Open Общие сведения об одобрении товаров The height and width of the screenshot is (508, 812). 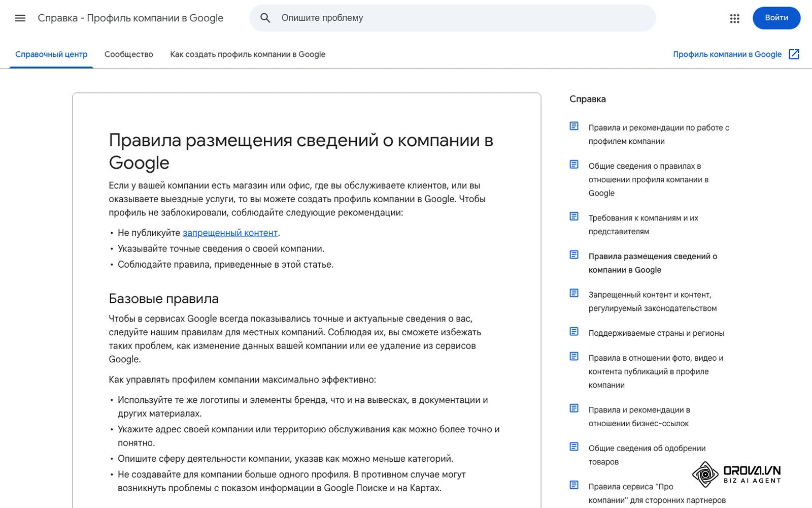[x=647, y=455]
